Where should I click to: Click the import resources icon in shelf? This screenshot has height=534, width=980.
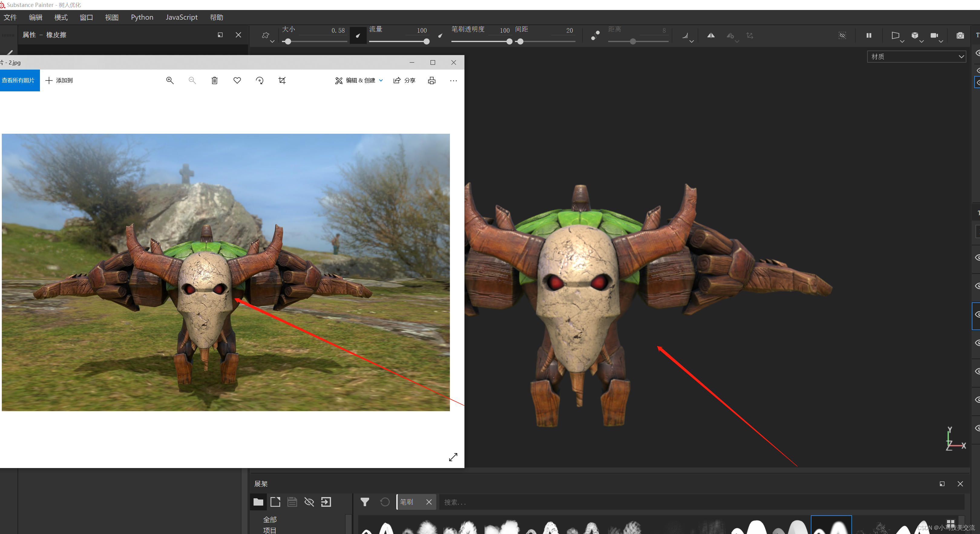[326, 502]
